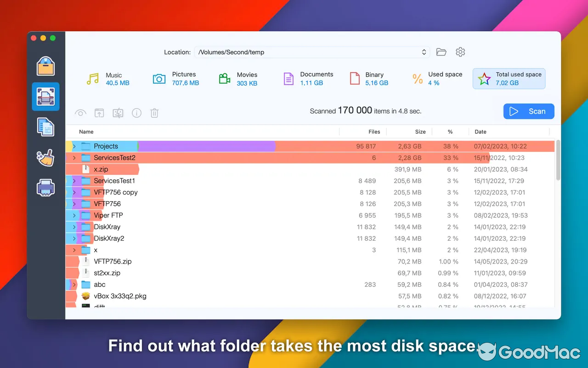Select the archive box tool in the sidebar
The image size is (588, 368).
[46, 66]
